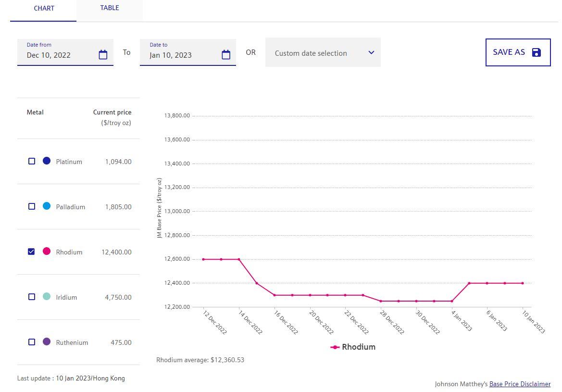Uncheck the Rhodium checkbox
The width and height of the screenshot is (562, 392).
pos(32,252)
